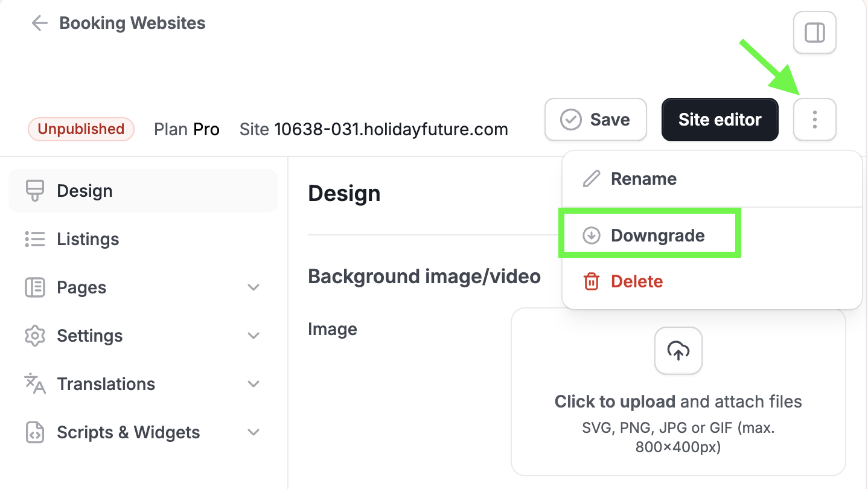Click the Settings gear icon
Image resolution: width=868 pixels, height=489 pixels.
click(x=34, y=336)
